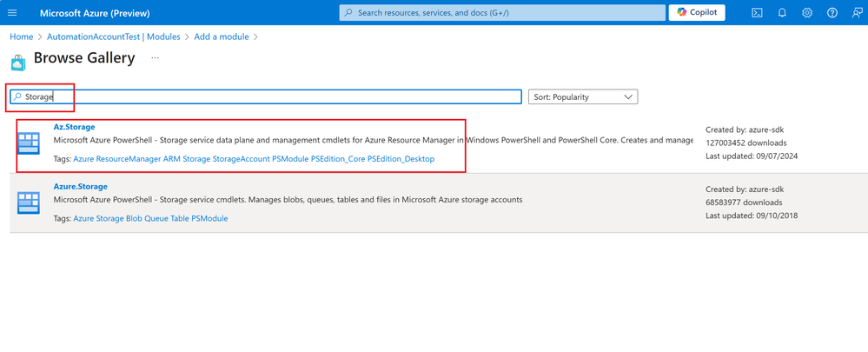Click the StorageAccount tag
This screenshot has width=868, height=352.
[x=242, y=159]
